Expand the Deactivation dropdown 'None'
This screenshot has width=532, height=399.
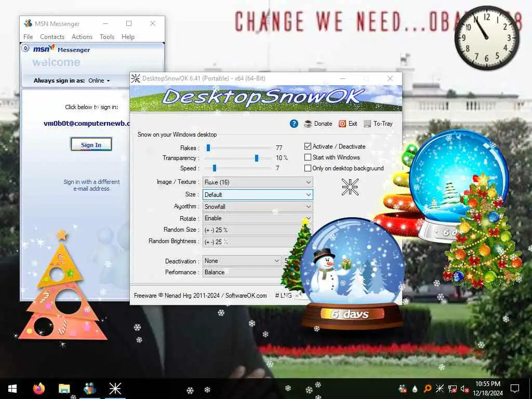[x=242, y=261]
